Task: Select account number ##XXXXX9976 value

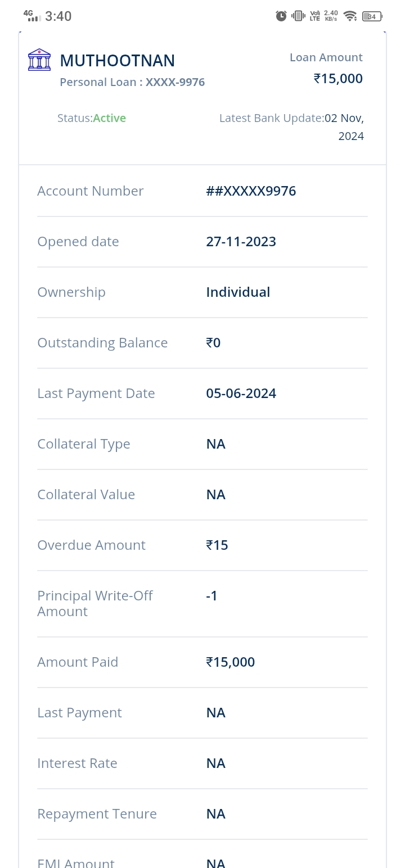Action: tap(251, 191)
